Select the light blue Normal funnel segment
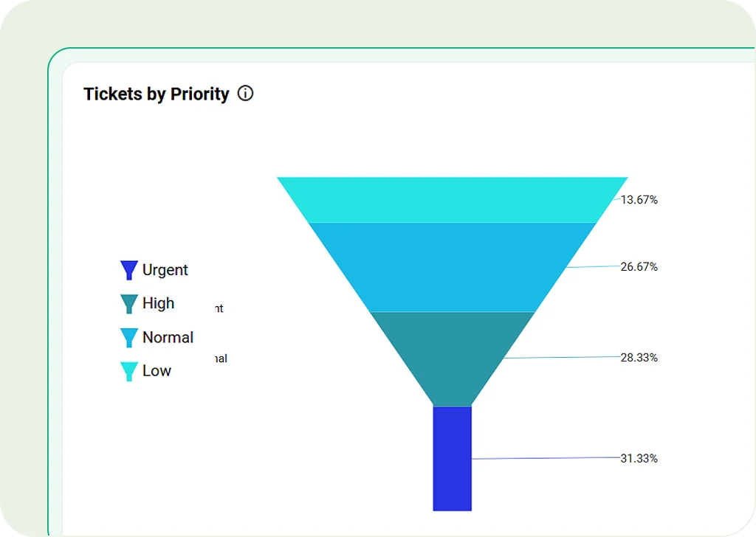The width and height of the screenshot is (756, 537). (x=452, y=266)
